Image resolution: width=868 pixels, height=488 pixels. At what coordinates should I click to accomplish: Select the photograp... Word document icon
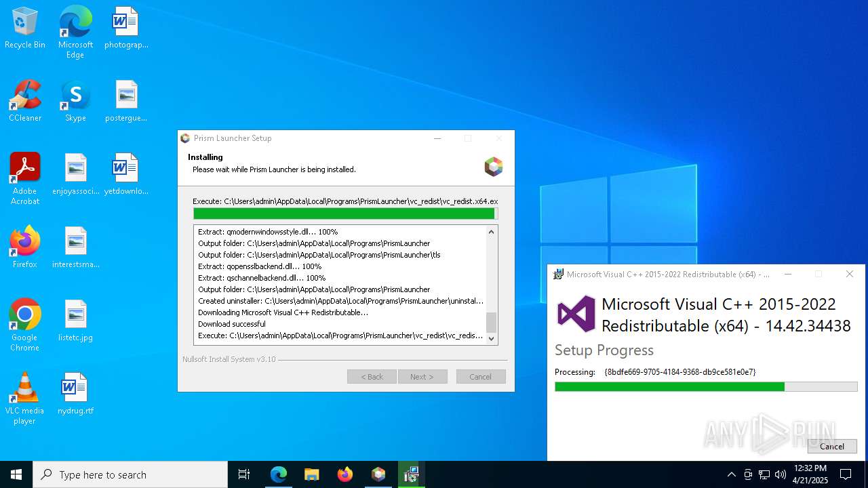(126, 28)
